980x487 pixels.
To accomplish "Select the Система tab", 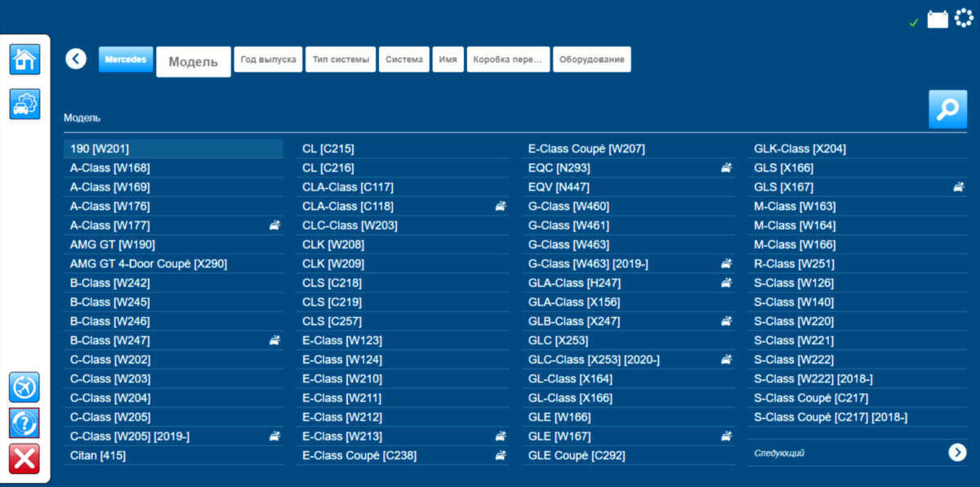I will (x=404, y=60).
